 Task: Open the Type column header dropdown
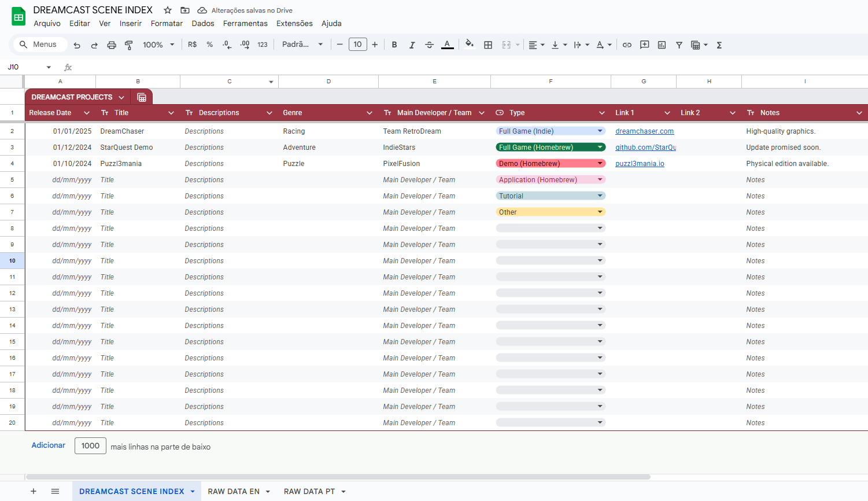602,113
